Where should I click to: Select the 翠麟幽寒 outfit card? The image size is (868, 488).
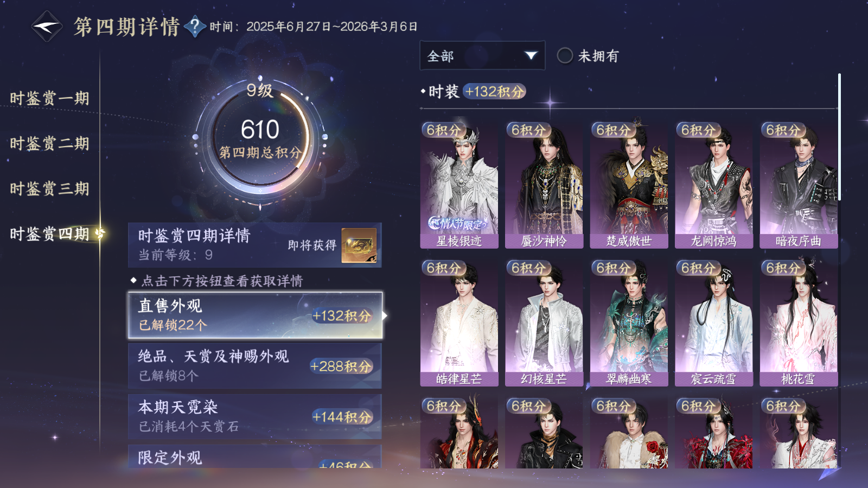click(x=629, y=322)
